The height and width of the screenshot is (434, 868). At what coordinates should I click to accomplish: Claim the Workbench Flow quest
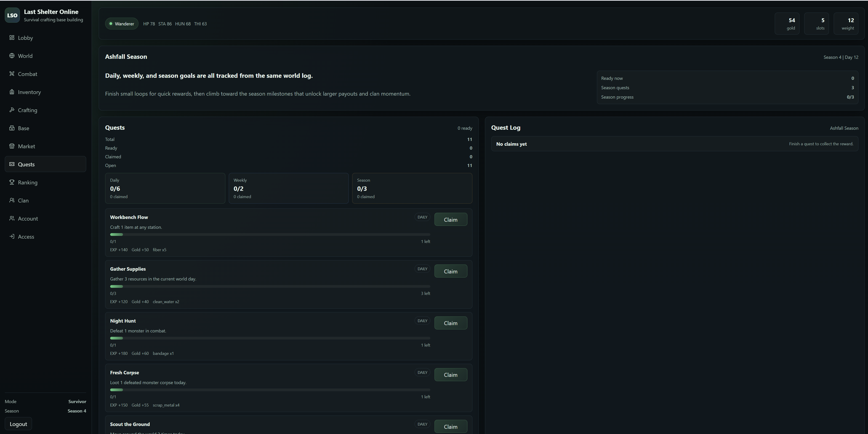point(450,220)
